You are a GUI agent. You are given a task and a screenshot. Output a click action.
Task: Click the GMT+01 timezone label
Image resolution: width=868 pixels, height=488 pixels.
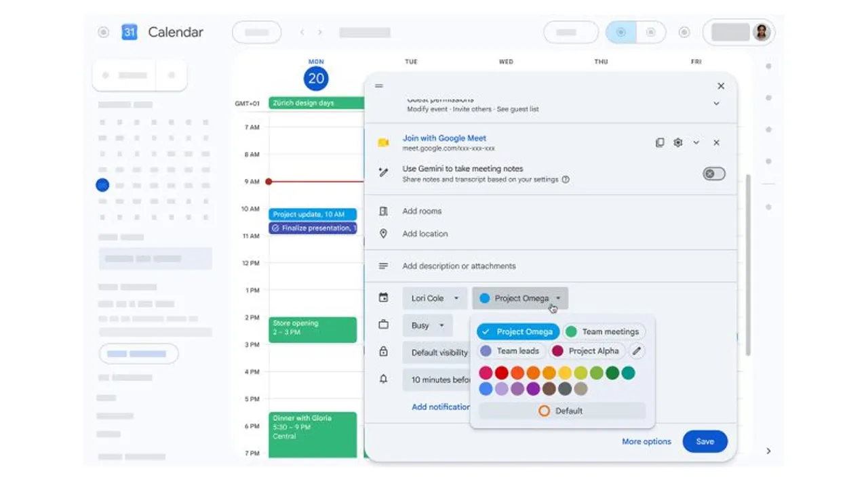click(x=248, y=104)
